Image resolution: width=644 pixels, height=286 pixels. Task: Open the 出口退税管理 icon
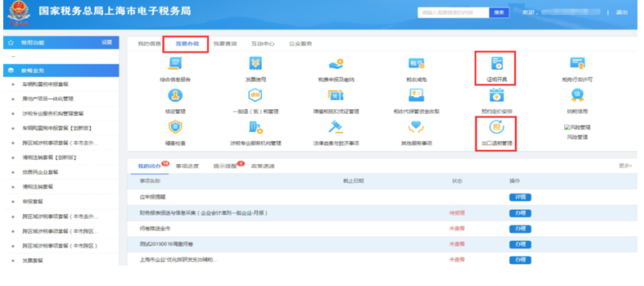[x=497, y=128]
